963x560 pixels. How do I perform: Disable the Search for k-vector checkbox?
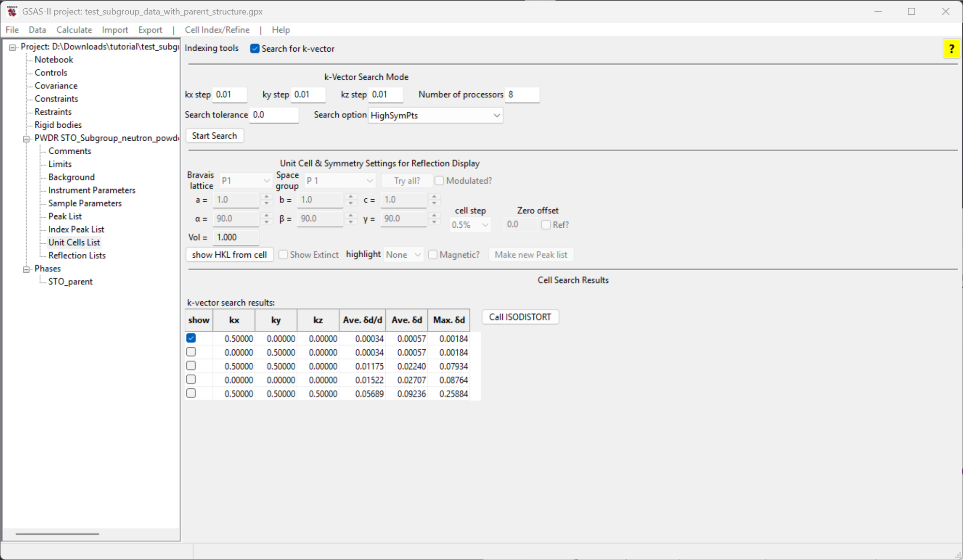point(254,48)
